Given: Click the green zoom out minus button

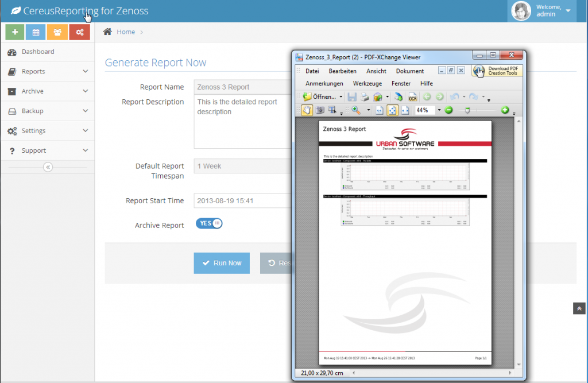Looking at the screenshot, I should click(448, 110).
